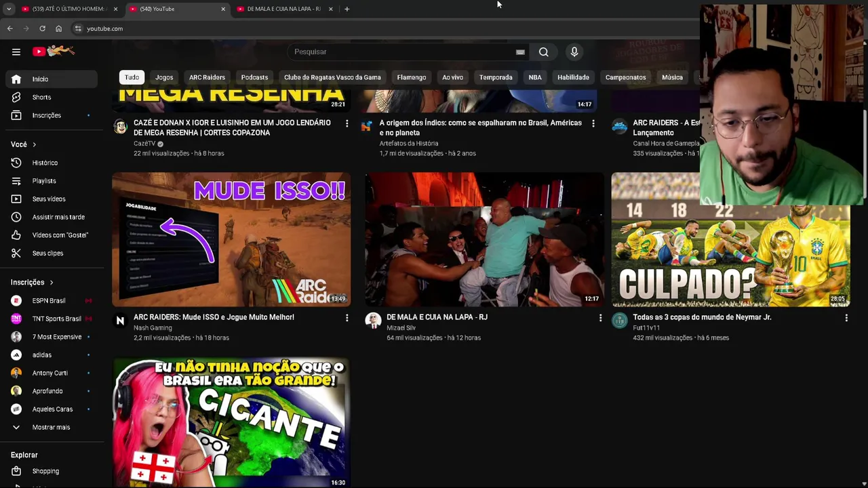This screenshot has height=488, width=868.
Task: Click browser home button
Action: [x=58, y=28]
